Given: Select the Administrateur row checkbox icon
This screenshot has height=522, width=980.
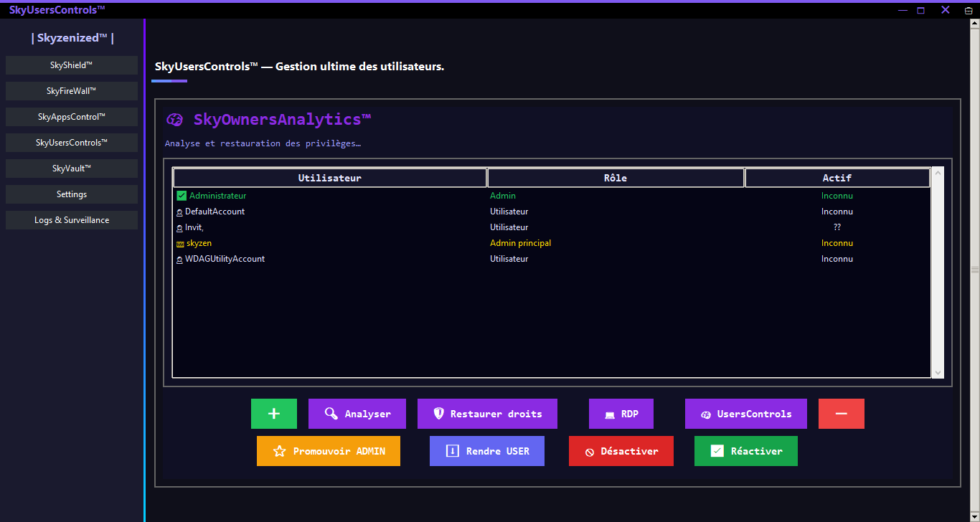Looking at the screenshot, I should (x=182, y=196).
